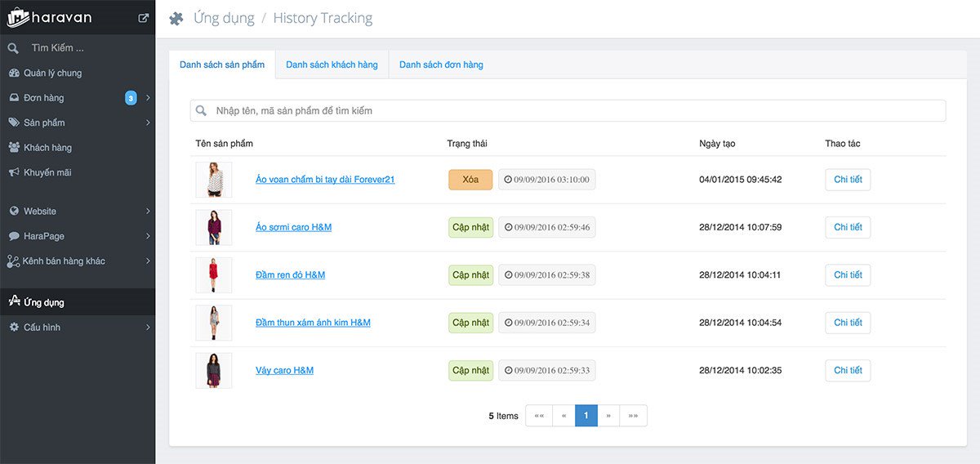Click thumbnail of Áo sơmi caro H&M
Screen dimensions: 980x464
pos(214,227)
